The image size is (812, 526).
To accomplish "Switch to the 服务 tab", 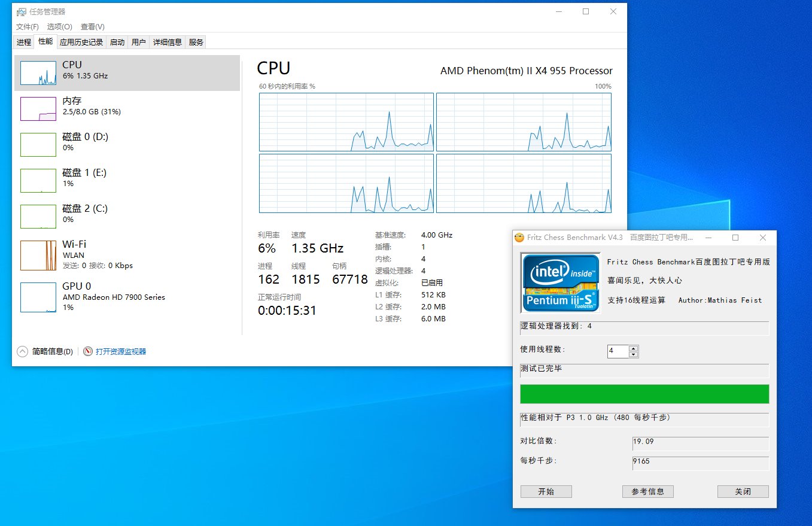I will (x=196, y=42).
